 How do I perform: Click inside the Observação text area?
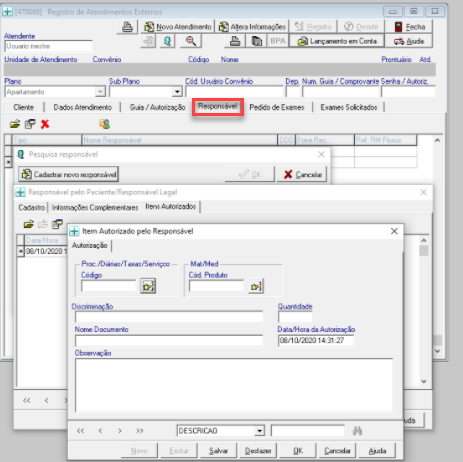(x=234, y=385)
